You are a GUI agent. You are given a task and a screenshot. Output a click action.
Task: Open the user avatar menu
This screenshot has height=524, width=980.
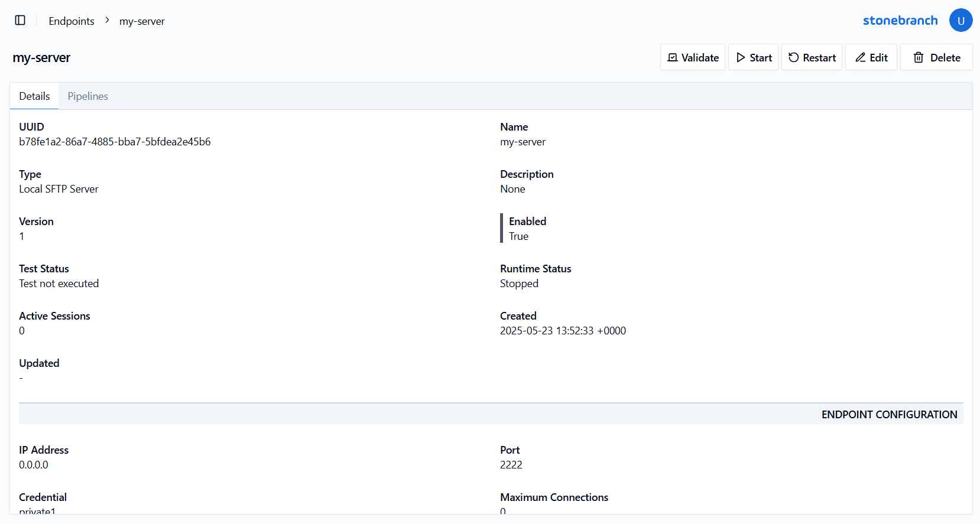tap(960, 21)
